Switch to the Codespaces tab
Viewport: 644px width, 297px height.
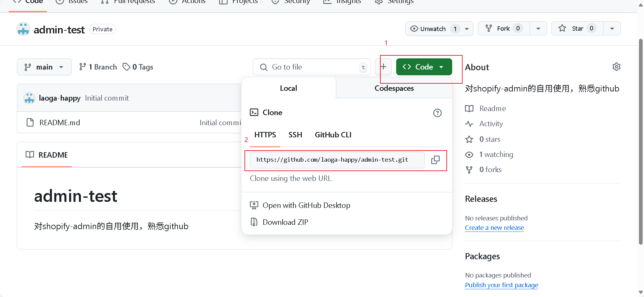coord(394,88)
